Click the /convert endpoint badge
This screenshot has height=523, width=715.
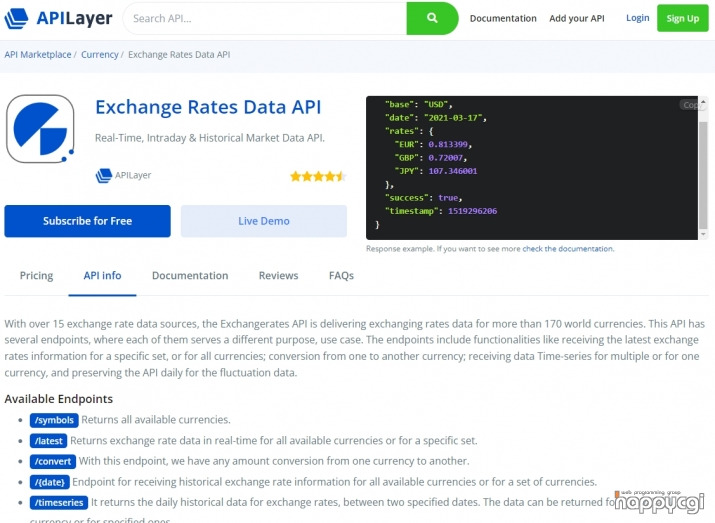point(53,461)
